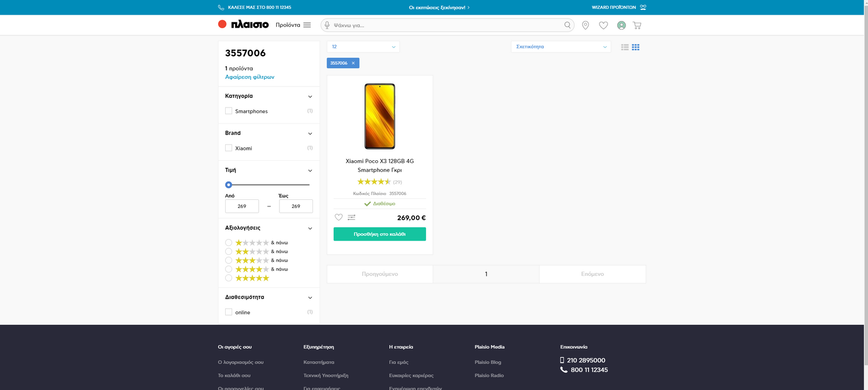The height and width of the screenshot is (390, 868).
Task: Open the wishlist heart icon in header
Action: [x=603, y=25]
